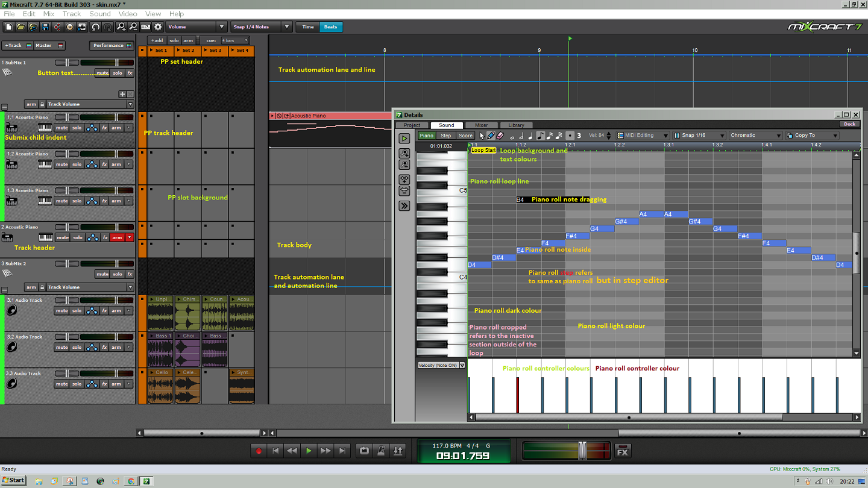This screenshot has width=868, height=488.
Task: Open SubMix 1 Track Volume lane dropdown
Action: point(90,104)
